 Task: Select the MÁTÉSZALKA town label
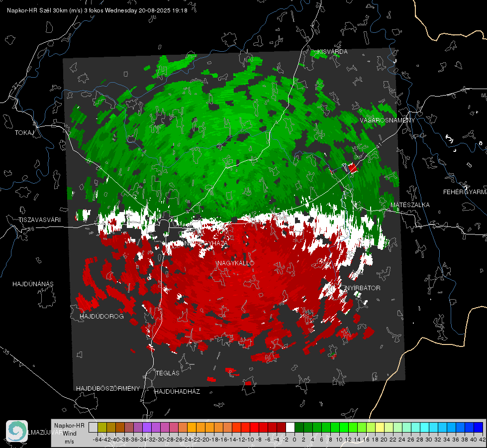(410, 205)
